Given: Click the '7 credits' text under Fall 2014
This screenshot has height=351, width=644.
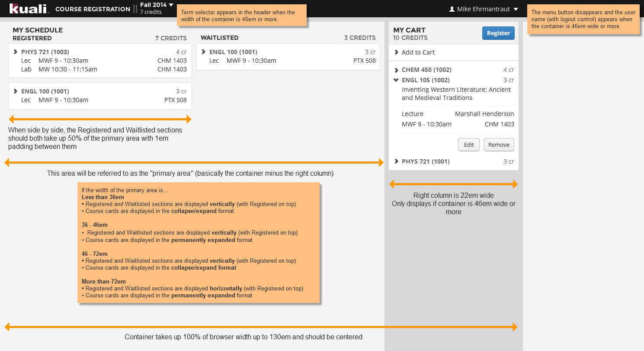Looking at the screenshot, I should 151,12.
